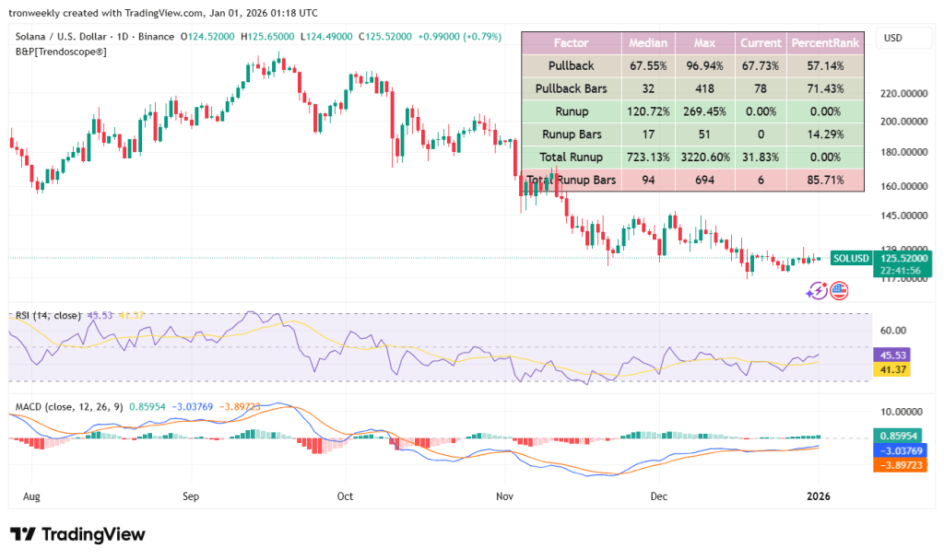Click the Total Runup Bars row label
This screenshot has height=560, width=944.
[571, 180]
